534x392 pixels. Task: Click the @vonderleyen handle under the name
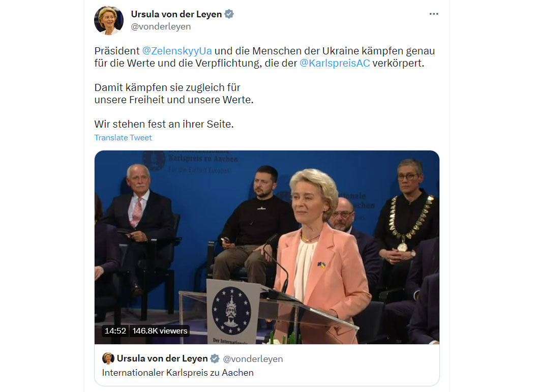[161, 26]
